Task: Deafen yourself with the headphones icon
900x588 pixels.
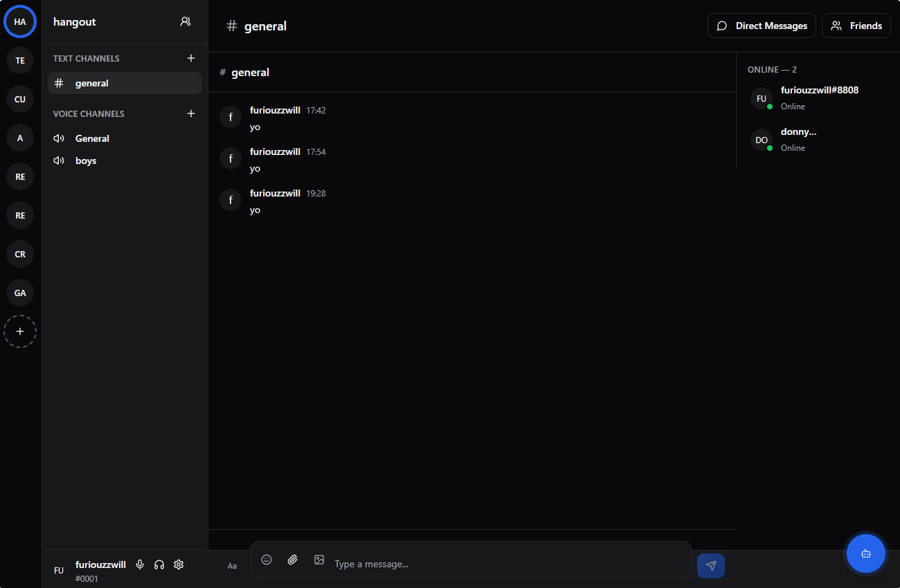Action: point(159,564)
